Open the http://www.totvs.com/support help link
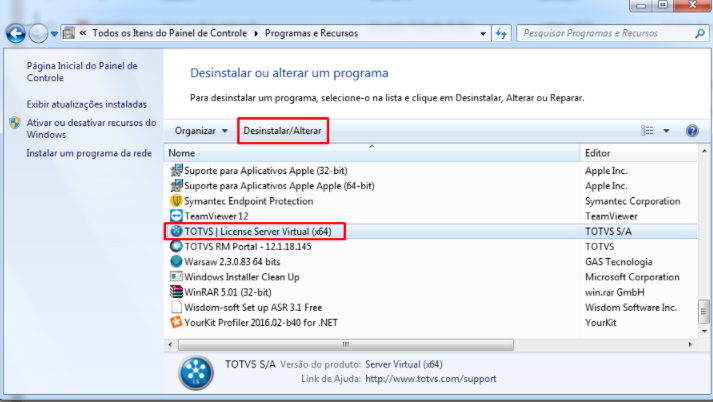Viewport: 713px width, 402px height. pyautogui.click(x=431, y=379)
